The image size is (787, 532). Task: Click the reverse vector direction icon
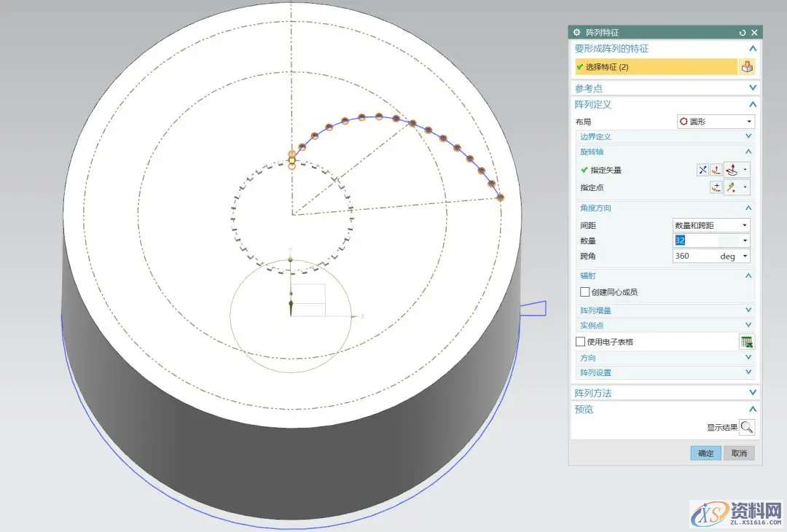point(702,170)
